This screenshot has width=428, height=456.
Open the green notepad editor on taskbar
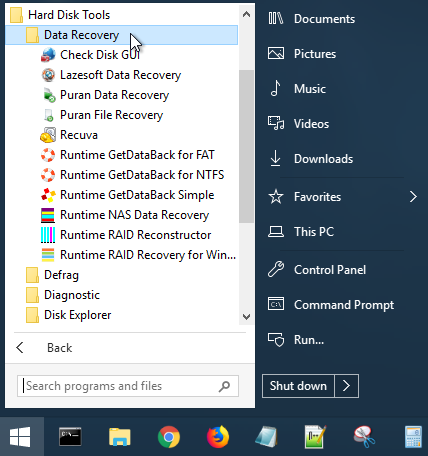315,437
